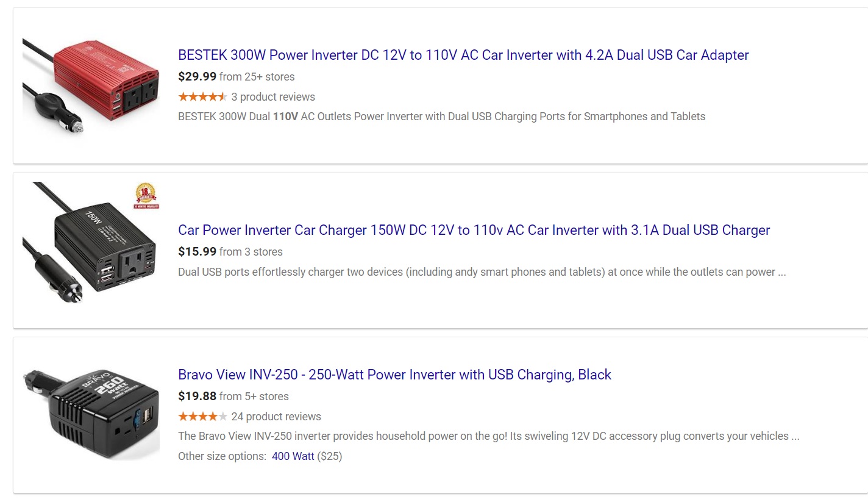Click the 18 months warranty badge icon
This screenshot has height=499, width=868.
146,196
